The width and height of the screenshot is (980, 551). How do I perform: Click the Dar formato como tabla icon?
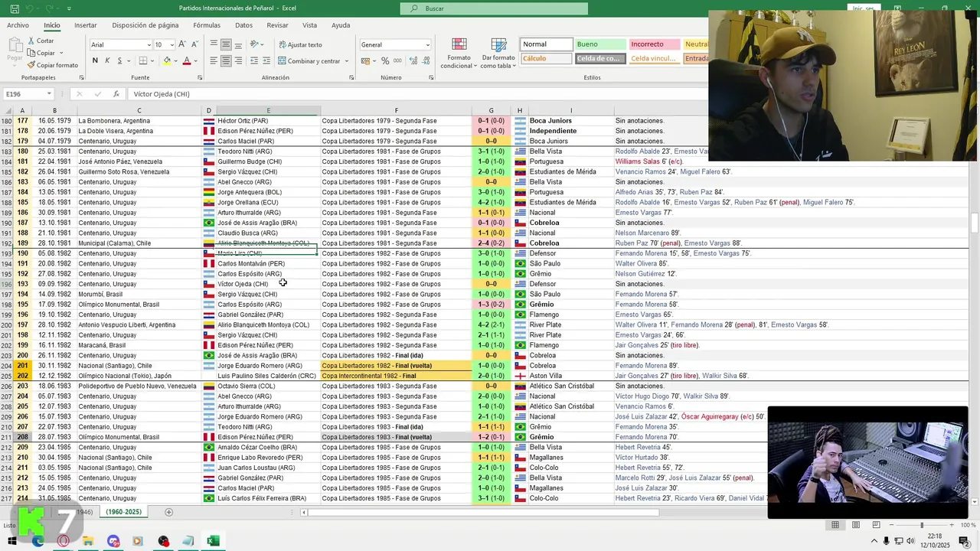click(498, 44)
